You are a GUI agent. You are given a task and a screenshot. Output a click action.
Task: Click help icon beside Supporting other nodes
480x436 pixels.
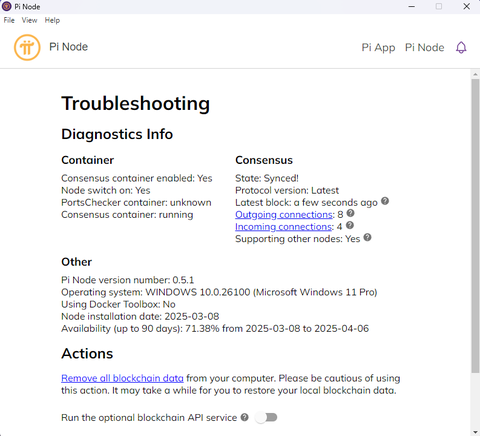(367, 238)
